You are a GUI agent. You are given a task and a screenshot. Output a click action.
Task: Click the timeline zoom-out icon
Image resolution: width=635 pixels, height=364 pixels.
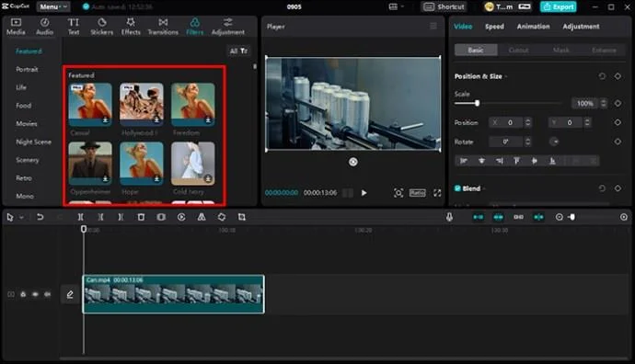(x=559, y=217)
